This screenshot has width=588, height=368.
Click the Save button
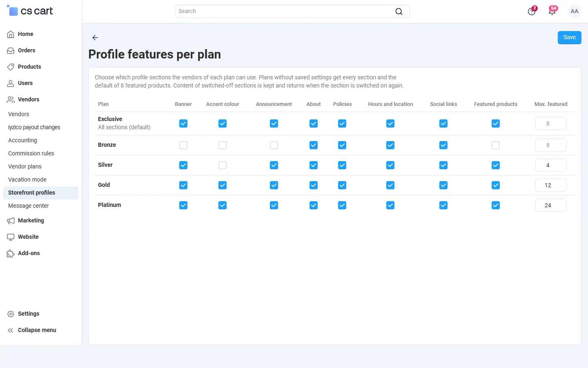570,38
